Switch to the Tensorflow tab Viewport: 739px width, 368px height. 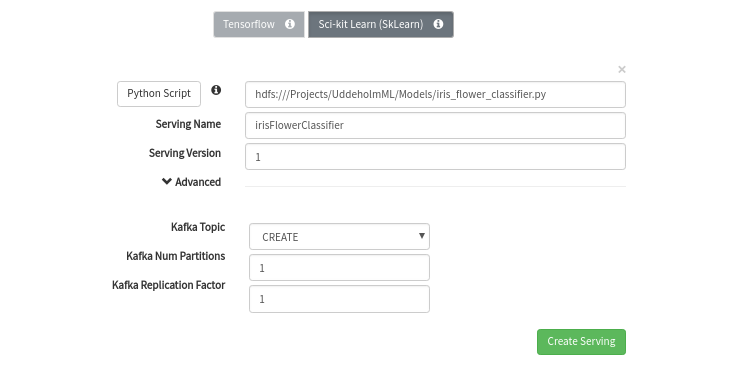[x=259, y=25]
